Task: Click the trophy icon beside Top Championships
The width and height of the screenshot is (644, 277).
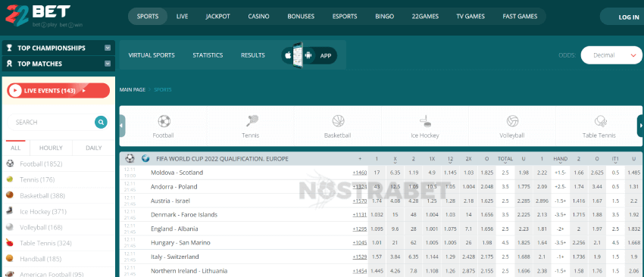Action: click(10, 48)
